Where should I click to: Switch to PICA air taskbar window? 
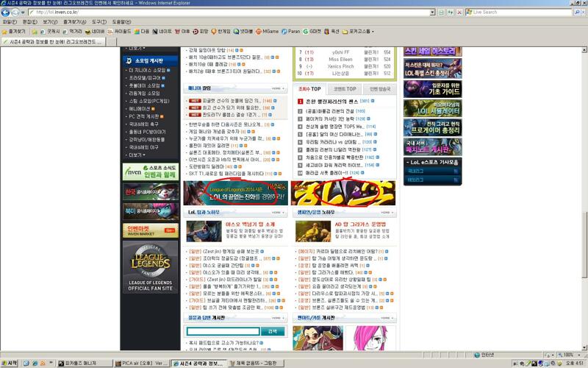(x=142, y=363)
